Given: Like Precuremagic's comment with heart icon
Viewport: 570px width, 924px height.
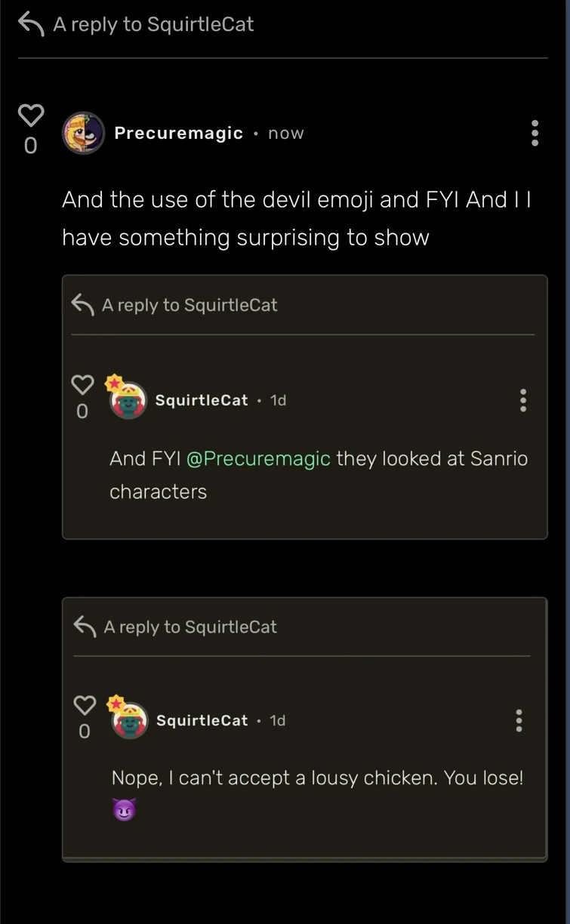Looking at the screenshot, I should (31, 115).
